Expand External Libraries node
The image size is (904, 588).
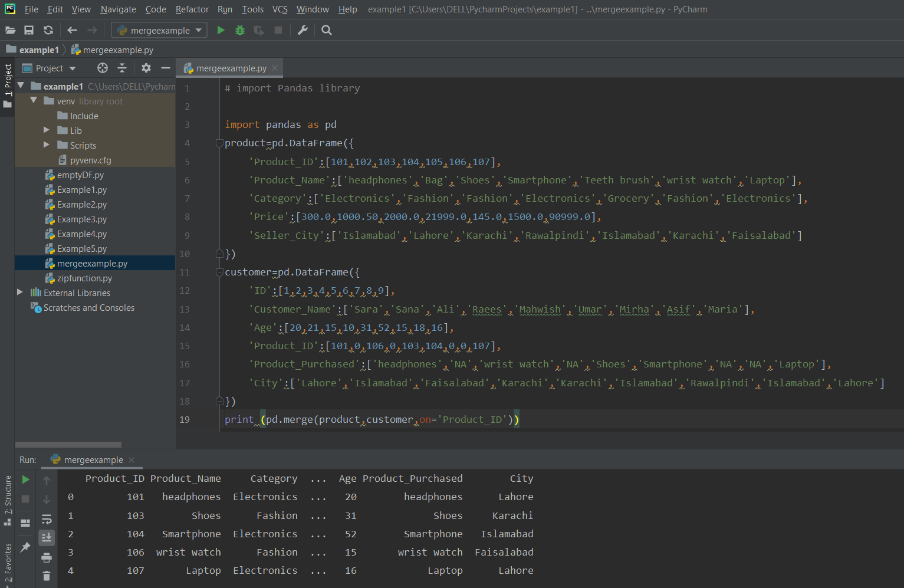pos(20,293)
